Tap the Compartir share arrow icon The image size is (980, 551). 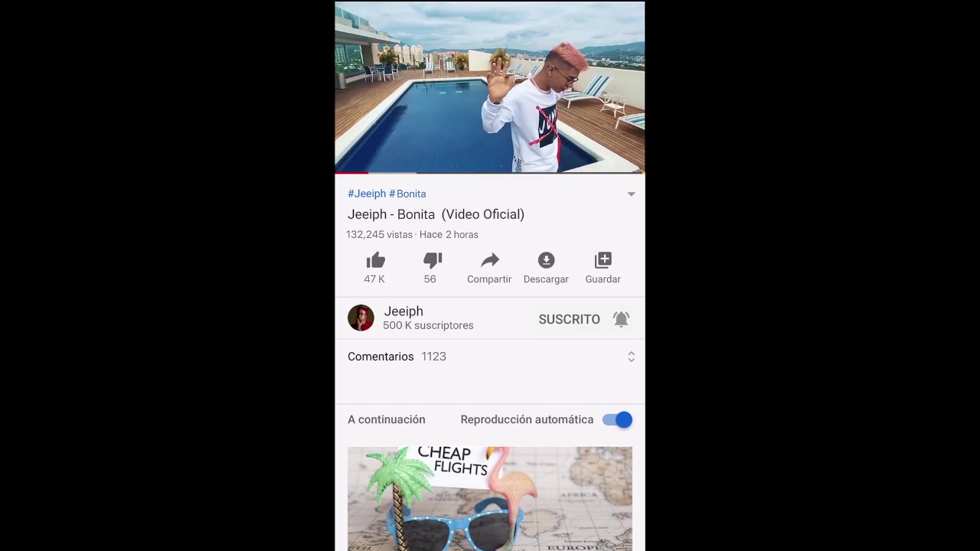[490, 261]
